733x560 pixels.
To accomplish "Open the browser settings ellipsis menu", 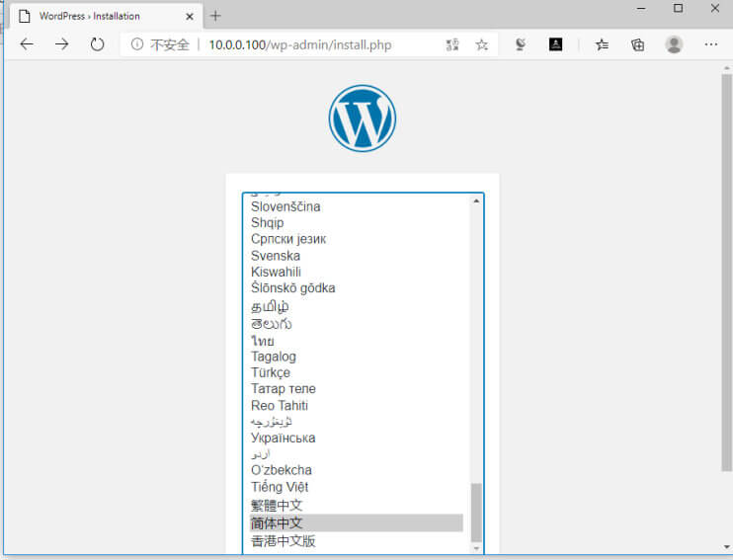I will (x=710, y=44).
